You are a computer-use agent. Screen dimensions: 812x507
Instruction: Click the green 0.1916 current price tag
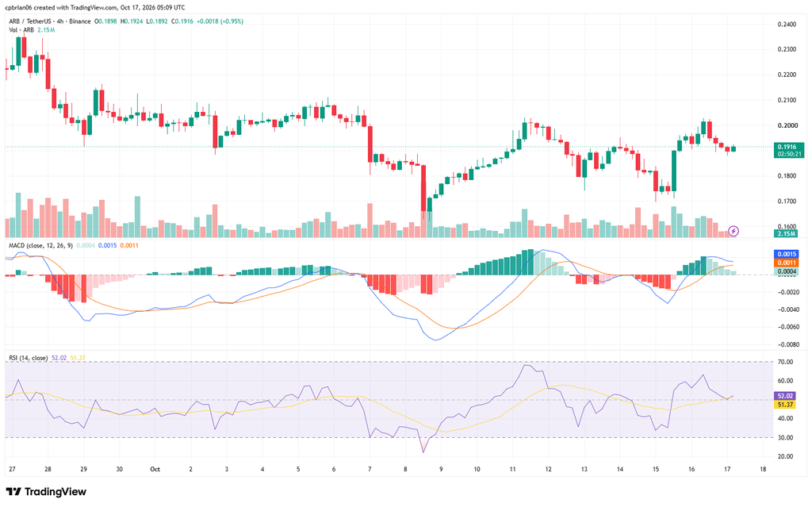tap(789, 148)
